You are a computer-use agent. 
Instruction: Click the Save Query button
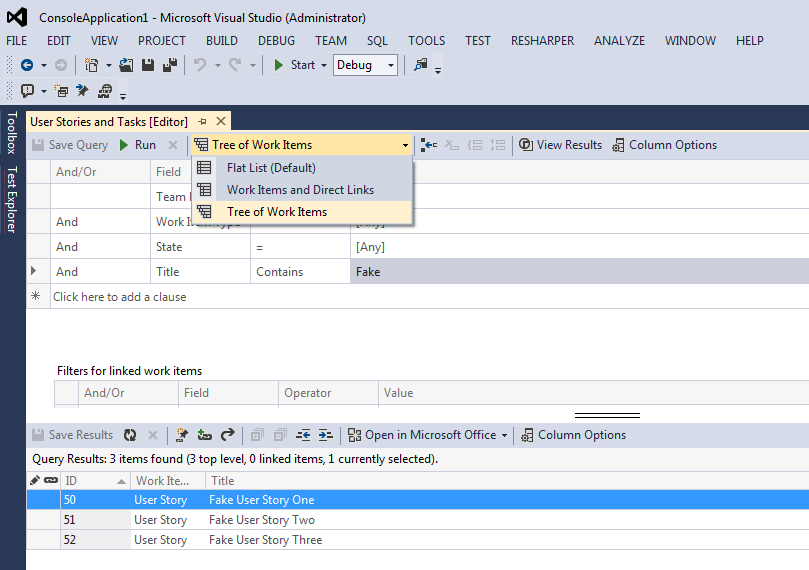pos(70,145)
